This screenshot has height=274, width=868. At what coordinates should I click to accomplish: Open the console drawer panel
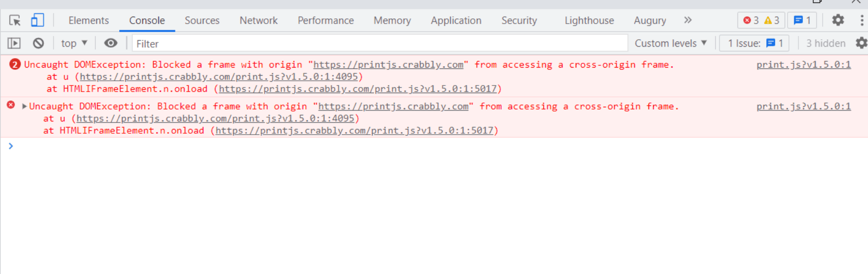14,43
